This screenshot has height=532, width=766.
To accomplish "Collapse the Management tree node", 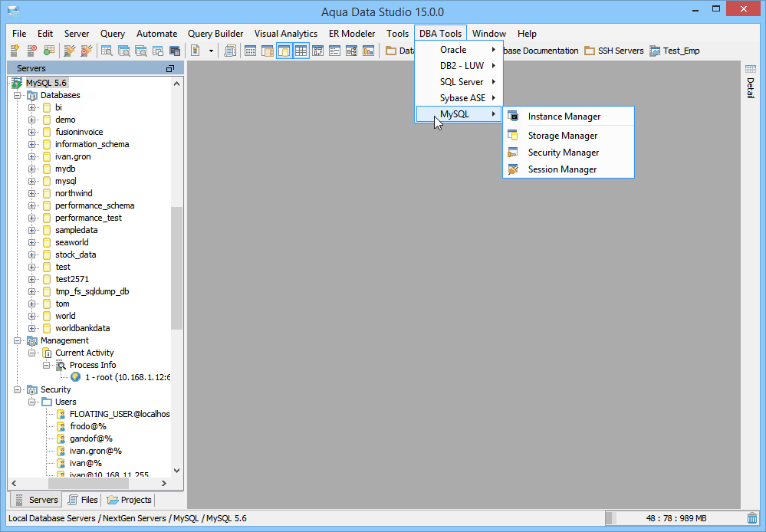I will pos(17,340).
